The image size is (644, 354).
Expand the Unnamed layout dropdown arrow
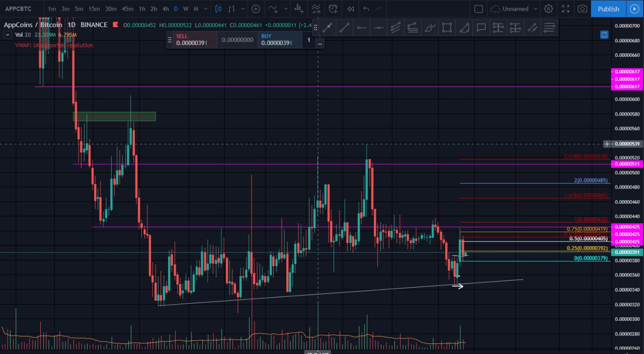(534, 9)
